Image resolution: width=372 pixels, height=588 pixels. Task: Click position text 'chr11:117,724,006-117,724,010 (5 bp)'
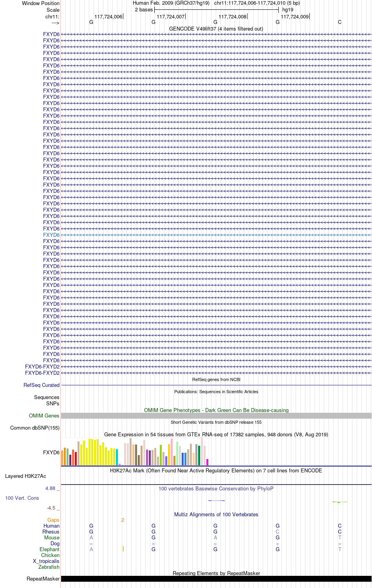point(257,3)
